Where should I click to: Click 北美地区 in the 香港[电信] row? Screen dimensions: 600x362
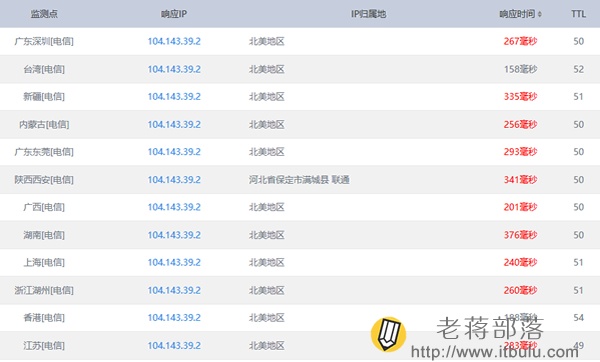pyautogui.click(x=267, y=318)
